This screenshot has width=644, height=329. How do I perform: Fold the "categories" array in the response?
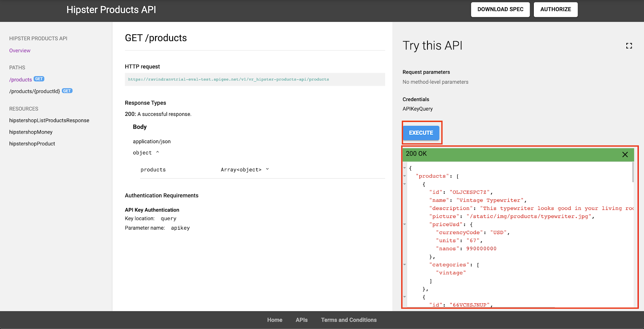(405, 265)
